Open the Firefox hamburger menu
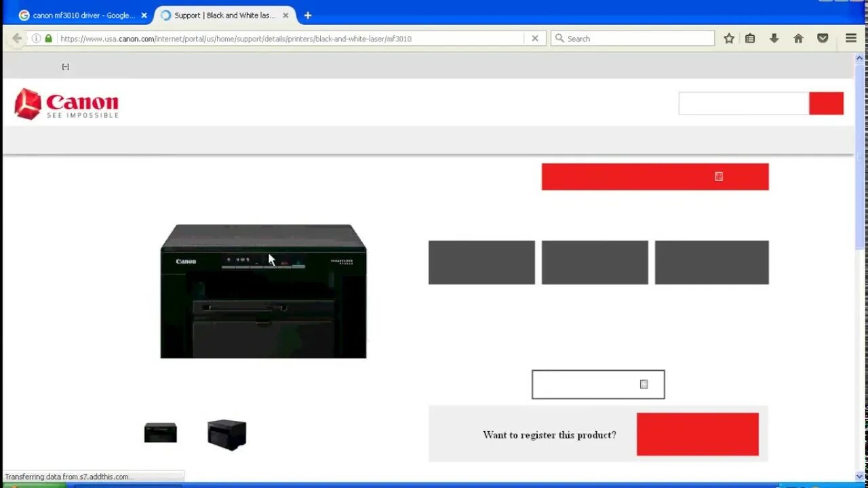This screenshot has width=868, height=488. coord(851,39)
